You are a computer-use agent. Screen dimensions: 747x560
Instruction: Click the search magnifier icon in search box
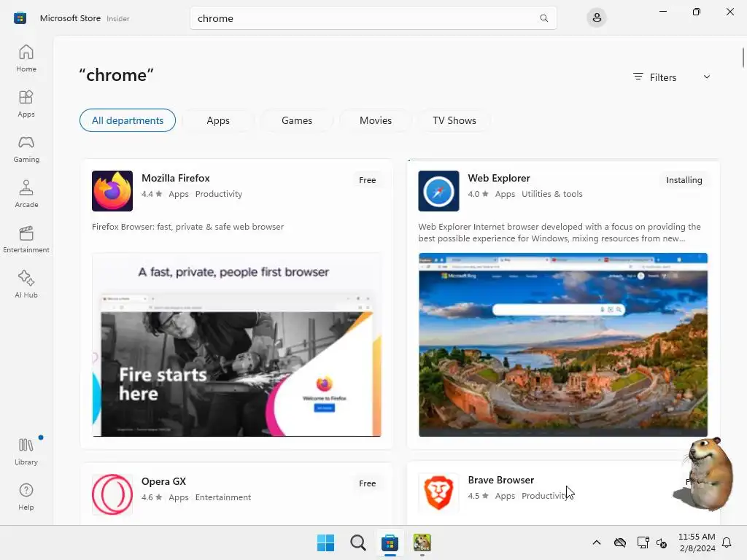pyautogui.click(x=543, y=18)
